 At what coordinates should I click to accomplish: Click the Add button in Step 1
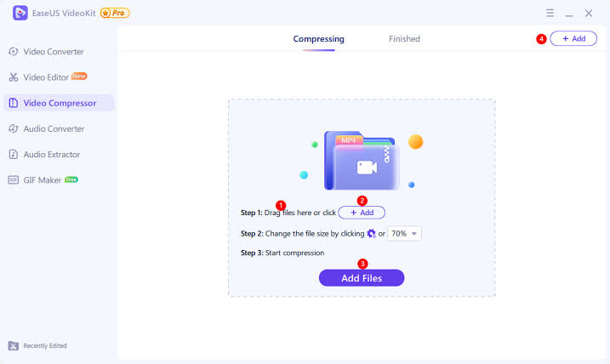tap(362, 213)
